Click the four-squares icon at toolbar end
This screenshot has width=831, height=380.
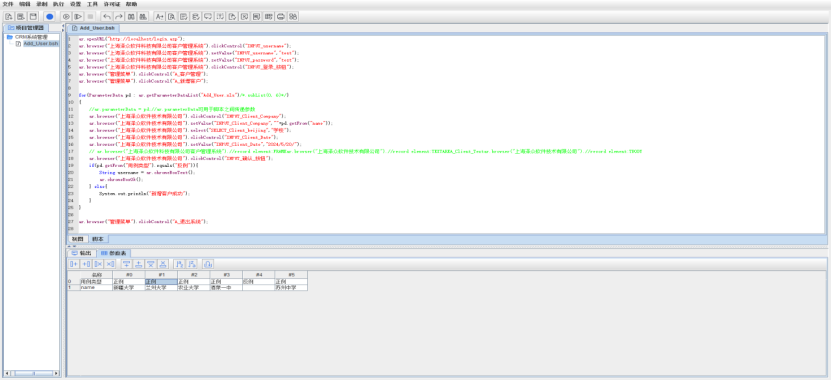click(x=293, y=16)
